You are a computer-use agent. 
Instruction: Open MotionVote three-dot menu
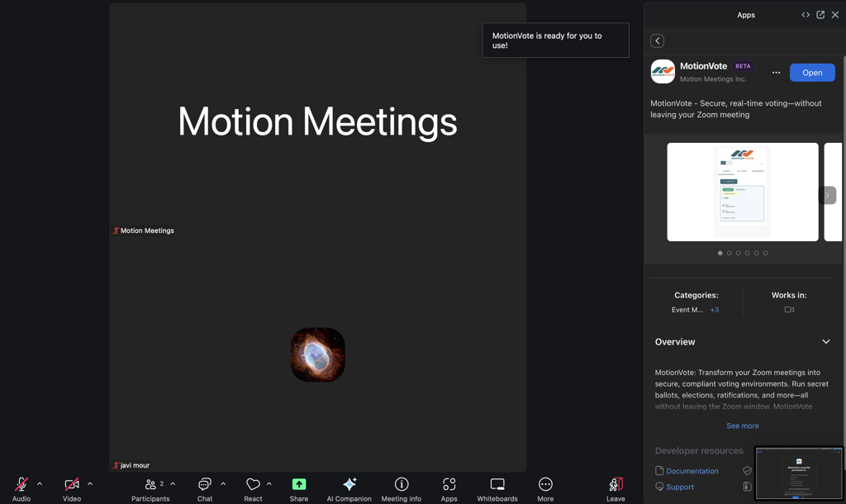(776, 73)
